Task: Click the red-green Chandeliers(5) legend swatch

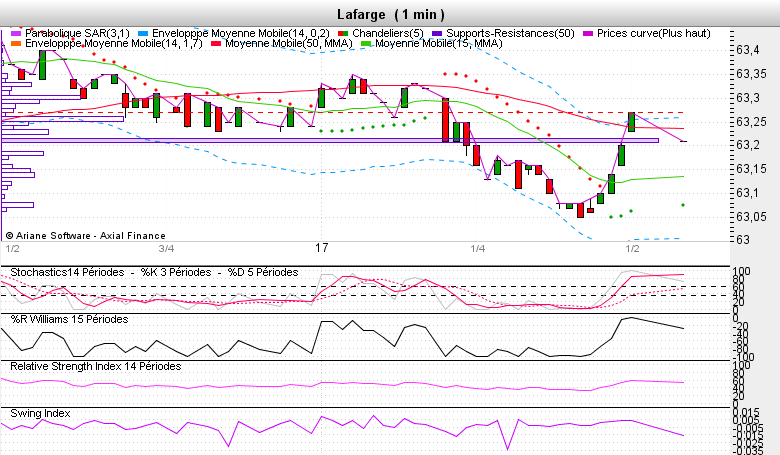Action: (343, 34)
